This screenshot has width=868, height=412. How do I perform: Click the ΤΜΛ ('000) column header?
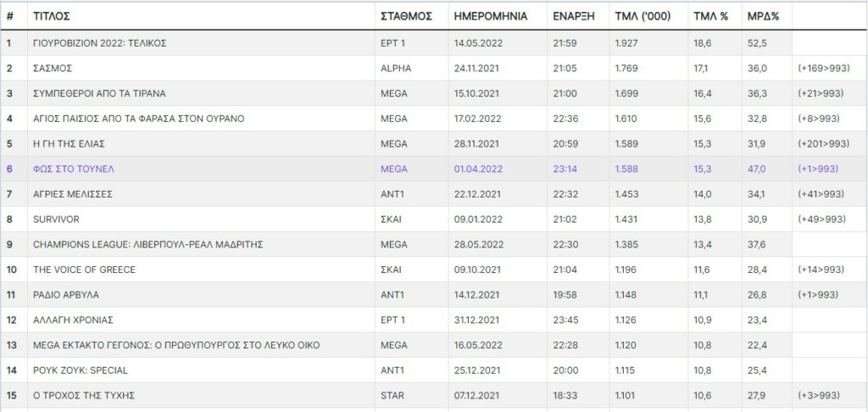[x=642, y=16]
